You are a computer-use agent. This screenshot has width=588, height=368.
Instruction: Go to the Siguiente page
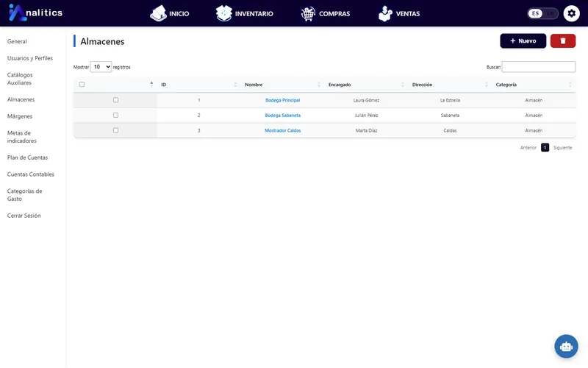562,148
